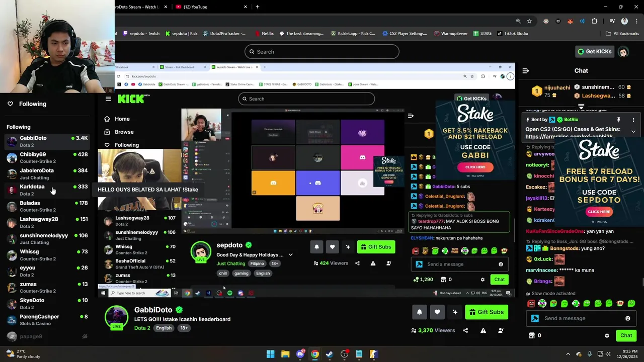Bookmark this page with star icon
The width and height of the screenshot is (644, 362).
coord(529,21)
